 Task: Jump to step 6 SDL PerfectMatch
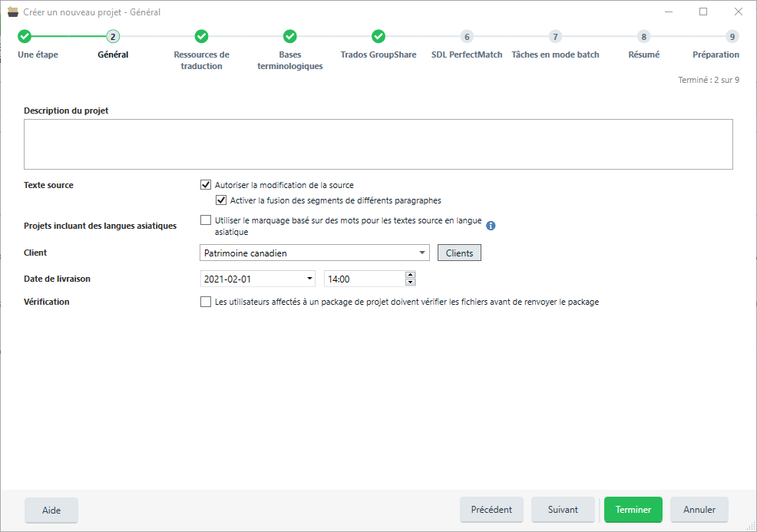467,36
